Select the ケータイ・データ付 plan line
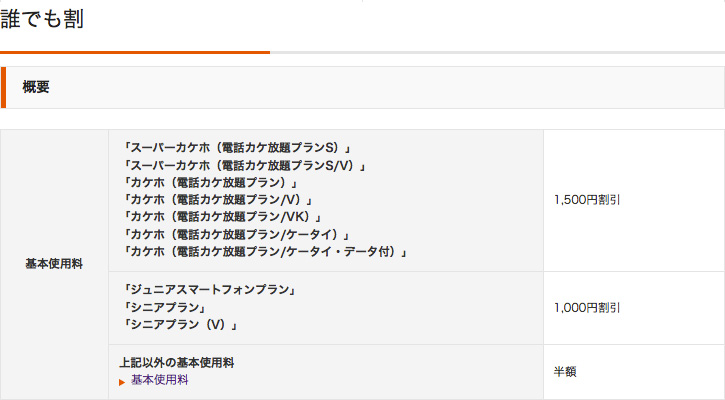This screenshot has height=400, width=725. click(264, 252)
